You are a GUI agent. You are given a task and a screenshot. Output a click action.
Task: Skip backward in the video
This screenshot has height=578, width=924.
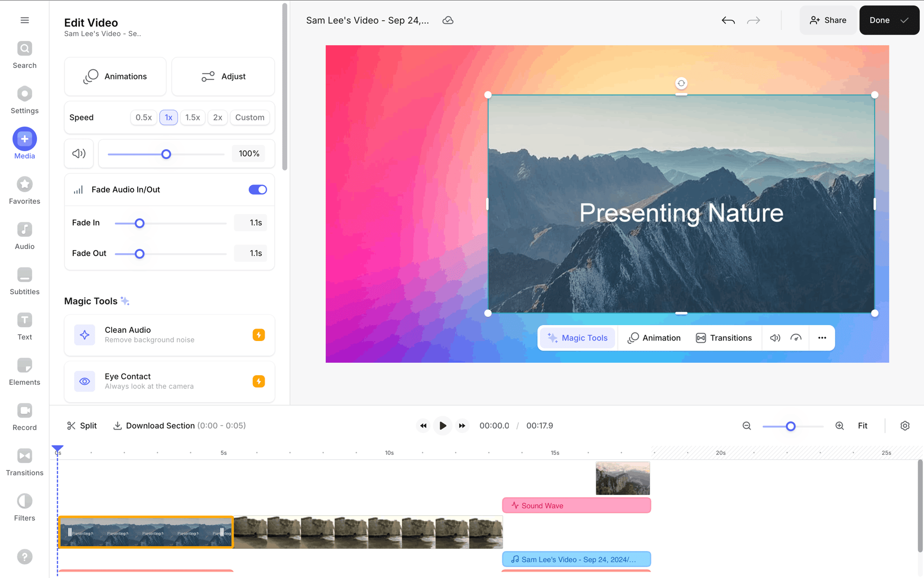tap(423, 426)
